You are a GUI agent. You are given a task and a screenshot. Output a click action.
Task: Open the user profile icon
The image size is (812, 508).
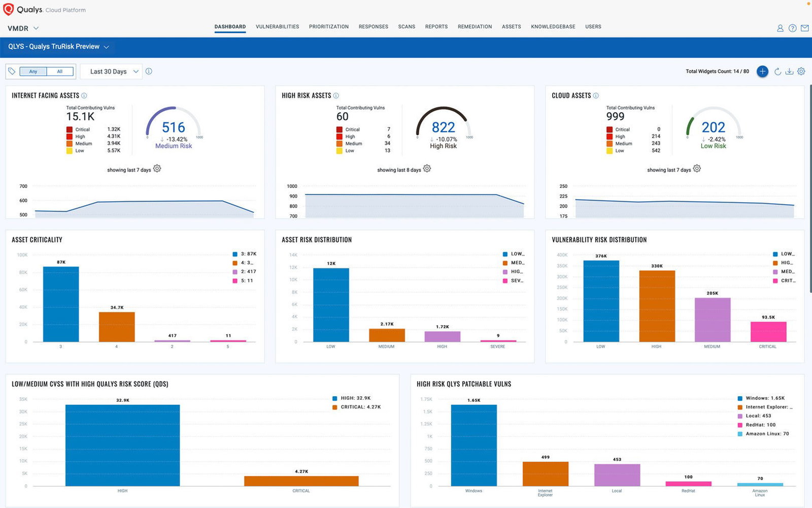pos(780,28)
